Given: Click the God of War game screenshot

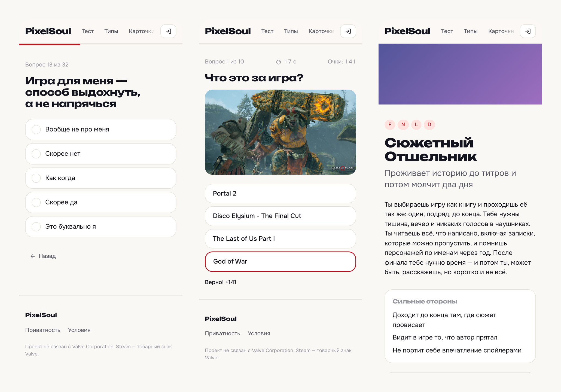Looking at the screenshot, I should click(x=280, y=132).
